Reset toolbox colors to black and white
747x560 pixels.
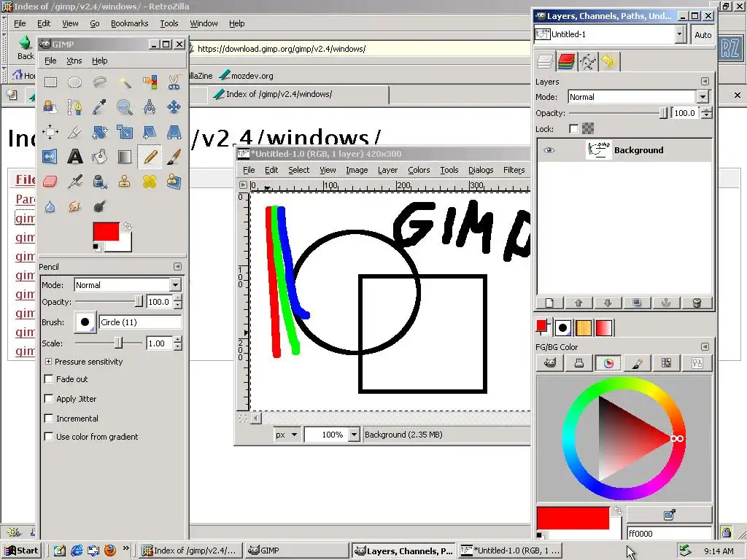tap(97, 247)
